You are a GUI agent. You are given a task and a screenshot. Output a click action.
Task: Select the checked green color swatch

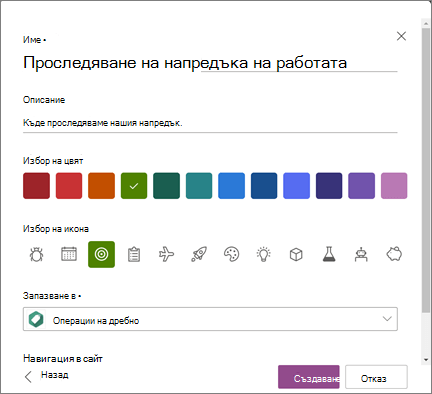[x=134, y=186]
